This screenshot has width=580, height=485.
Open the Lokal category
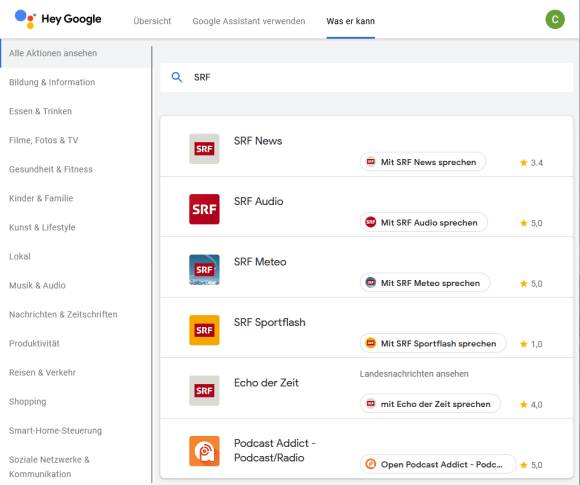[20, 256]
